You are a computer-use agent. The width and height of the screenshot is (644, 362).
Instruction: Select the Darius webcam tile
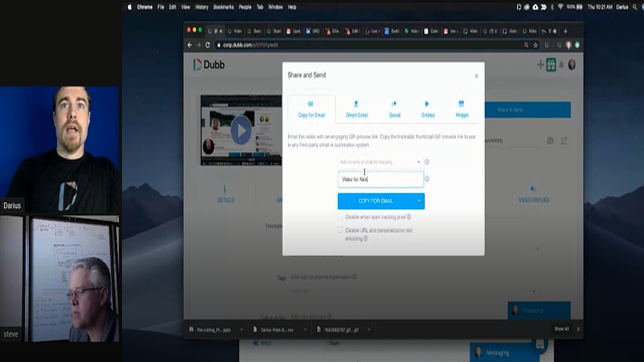(60, 149)
